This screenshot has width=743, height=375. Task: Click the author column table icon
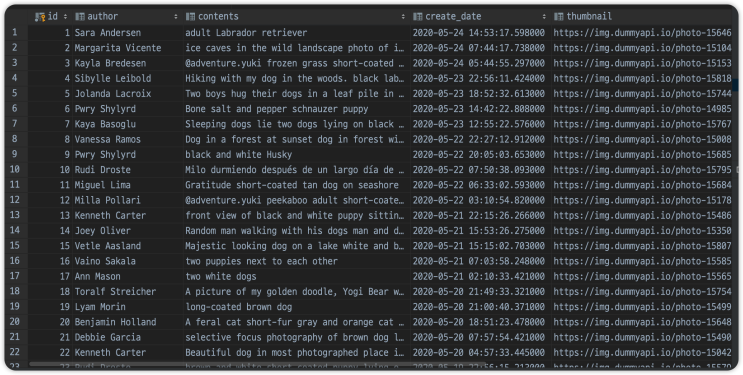click(x=80, y=17)
